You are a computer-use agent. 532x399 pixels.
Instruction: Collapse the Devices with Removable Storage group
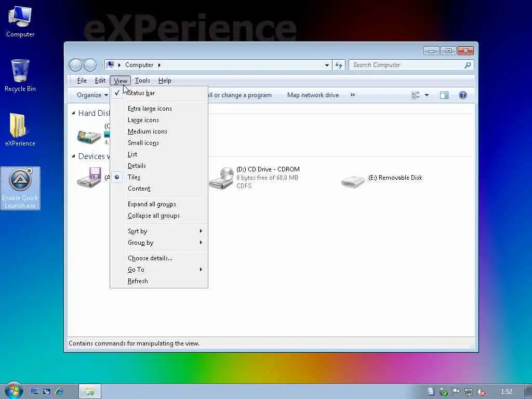tap(73, 156)
